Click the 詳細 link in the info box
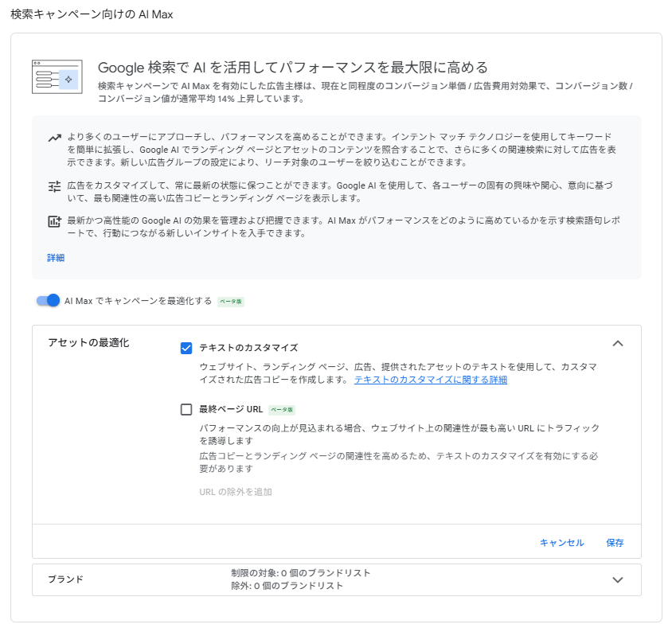Screen dimensions: 672x628 56,258
